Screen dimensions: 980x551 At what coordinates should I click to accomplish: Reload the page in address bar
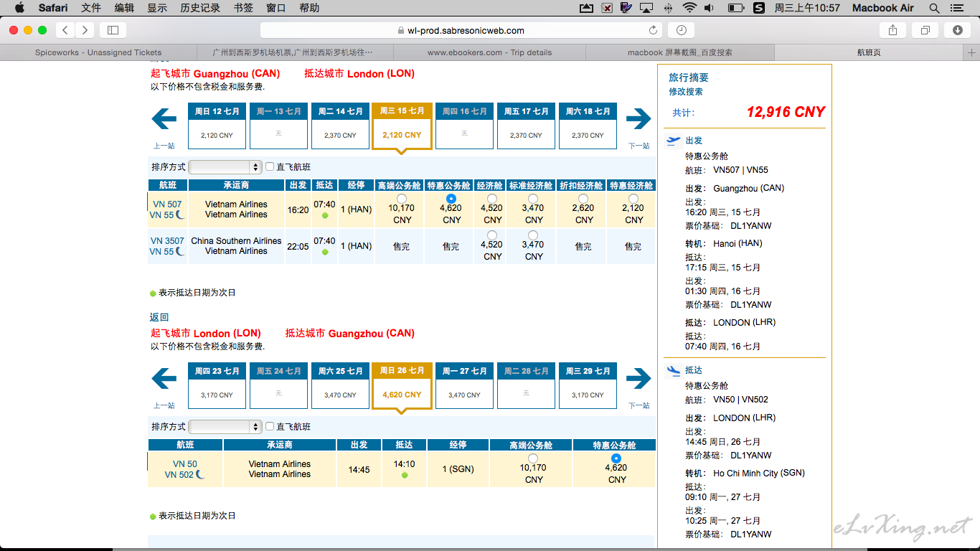point(653,30)
